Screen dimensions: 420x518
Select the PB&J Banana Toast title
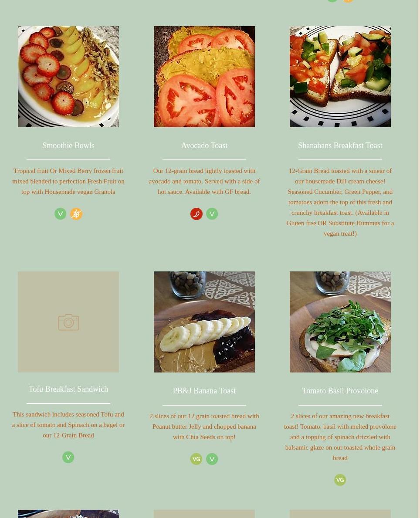click(x=204, y=390)
